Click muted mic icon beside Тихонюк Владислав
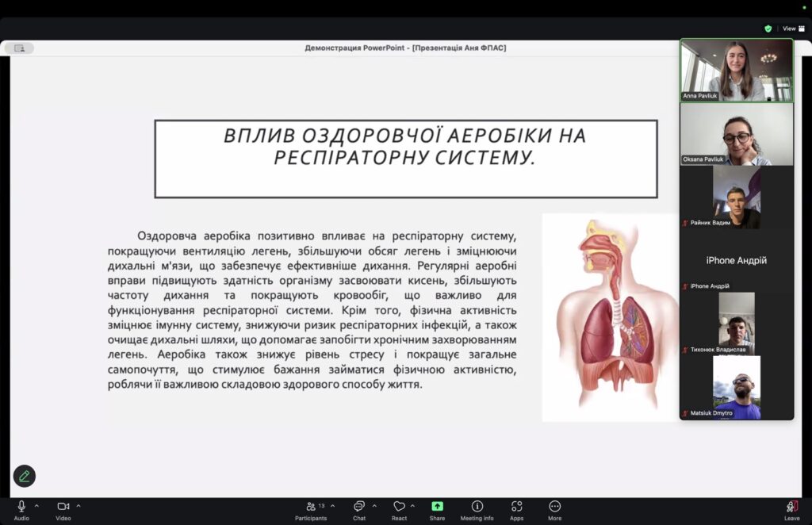Image resolution: width=812 pixels, height=525 pixels. click(685, 350)
